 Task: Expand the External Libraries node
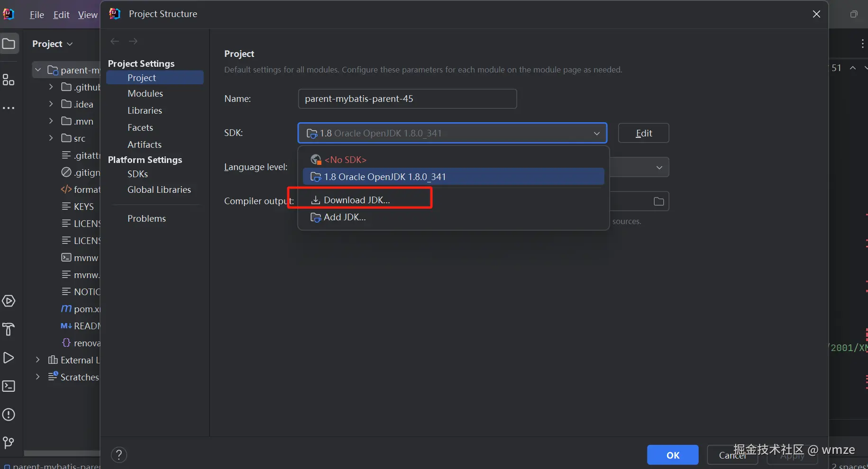[38, 360]
